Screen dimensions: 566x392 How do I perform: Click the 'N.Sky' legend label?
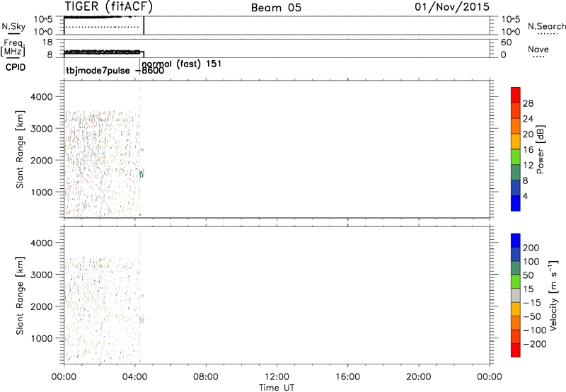click(x=13, y=26)
